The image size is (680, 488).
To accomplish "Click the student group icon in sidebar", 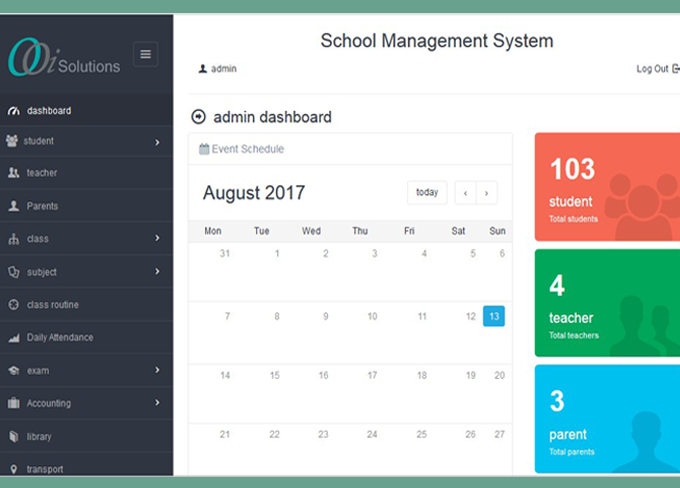I will click(12, 141).
